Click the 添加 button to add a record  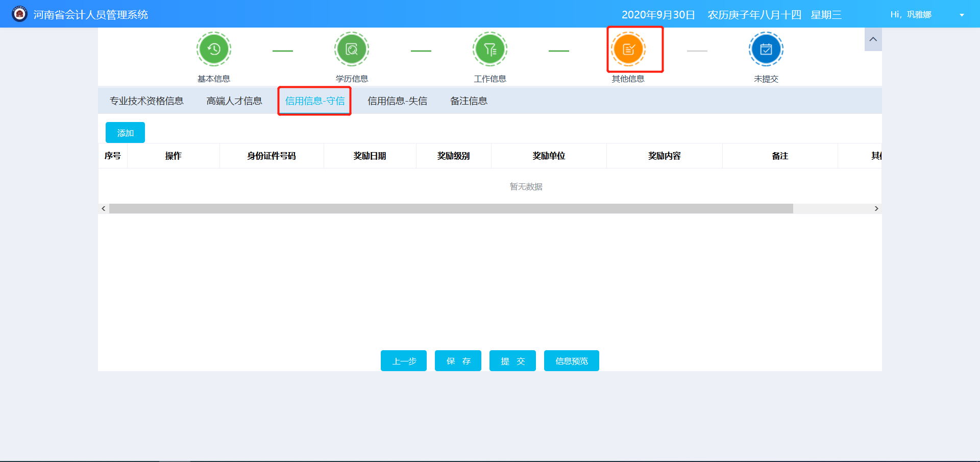click(125, 132)
